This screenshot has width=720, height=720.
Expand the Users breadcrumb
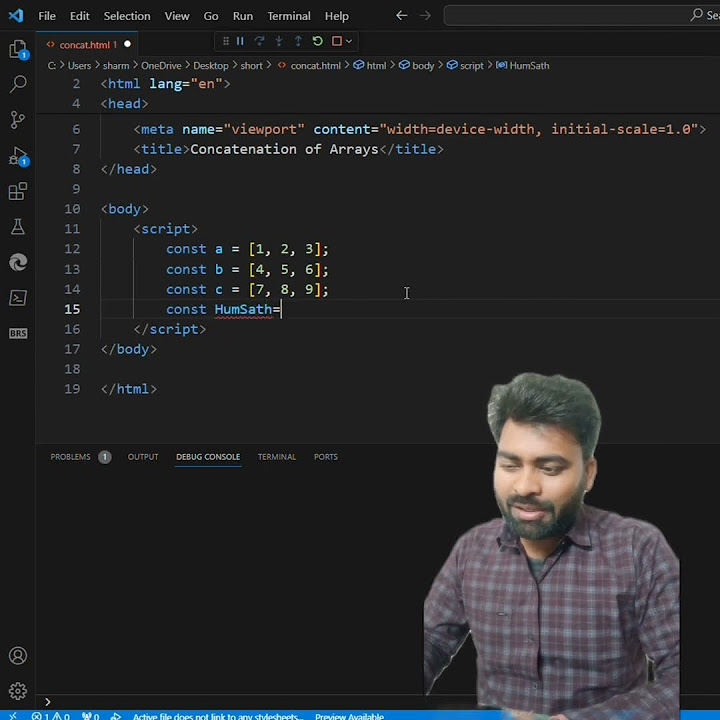(x=79, y=66)
